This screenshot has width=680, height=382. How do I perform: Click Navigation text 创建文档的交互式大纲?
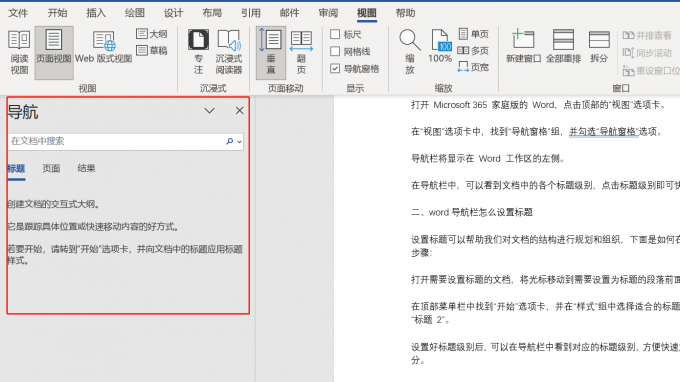(54, 204)
